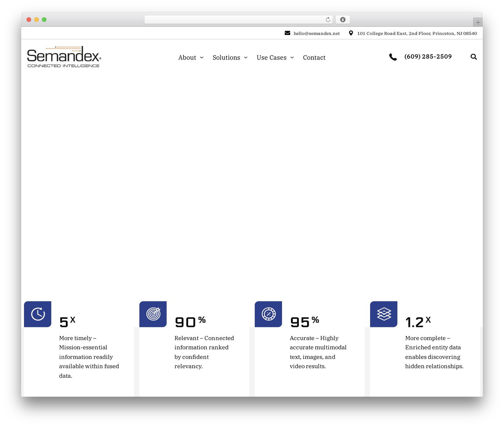This screenshot has height=427, width=504.
Task: Click the clock icon above 5x
Action: tap(38, 314)
